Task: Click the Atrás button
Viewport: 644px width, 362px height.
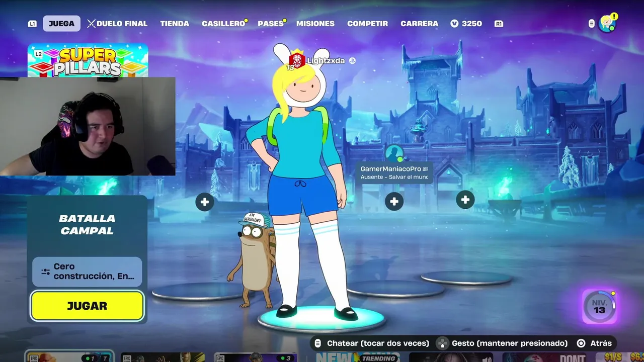Action: [601, 343]
